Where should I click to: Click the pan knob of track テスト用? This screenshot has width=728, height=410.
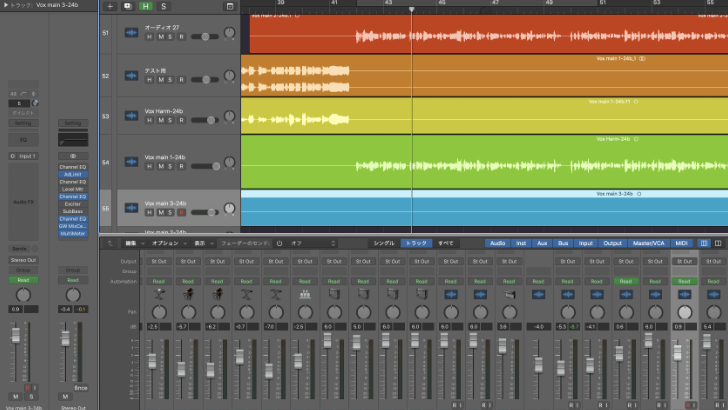(229, 75)
